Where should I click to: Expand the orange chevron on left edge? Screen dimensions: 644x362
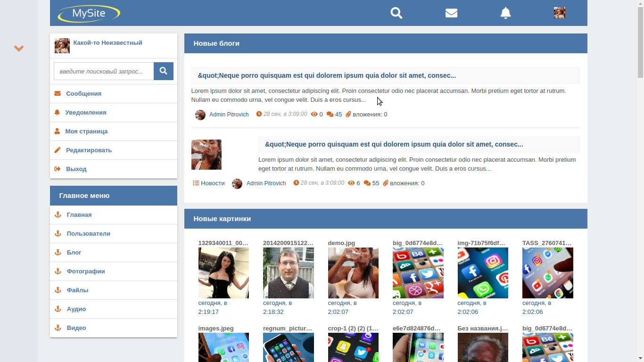(19, 48)
